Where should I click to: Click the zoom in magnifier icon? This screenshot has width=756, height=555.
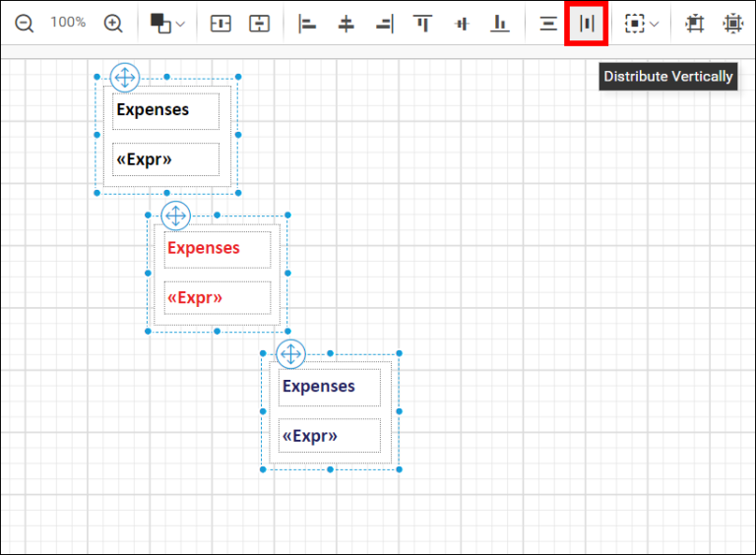click(113, 23)
